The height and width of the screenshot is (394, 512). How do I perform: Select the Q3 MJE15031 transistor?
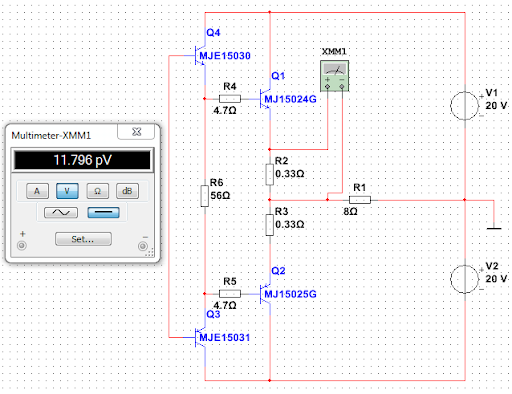click(201, 337)
